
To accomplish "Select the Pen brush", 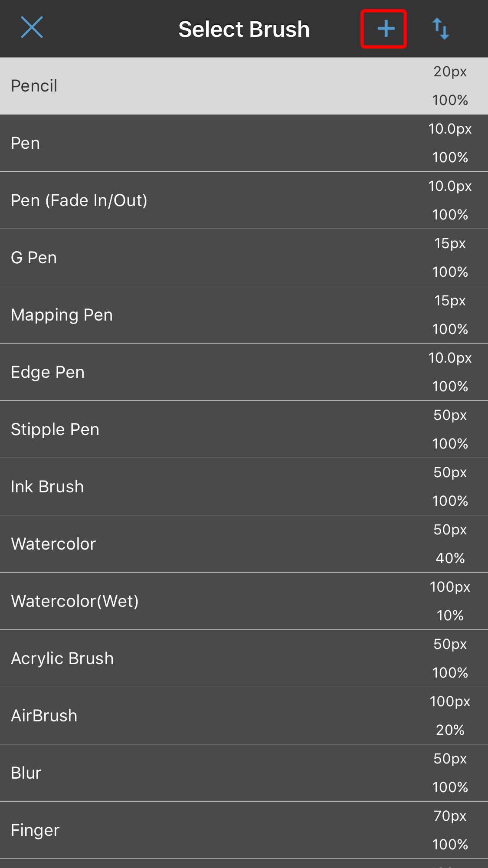I will click(174, 143).
